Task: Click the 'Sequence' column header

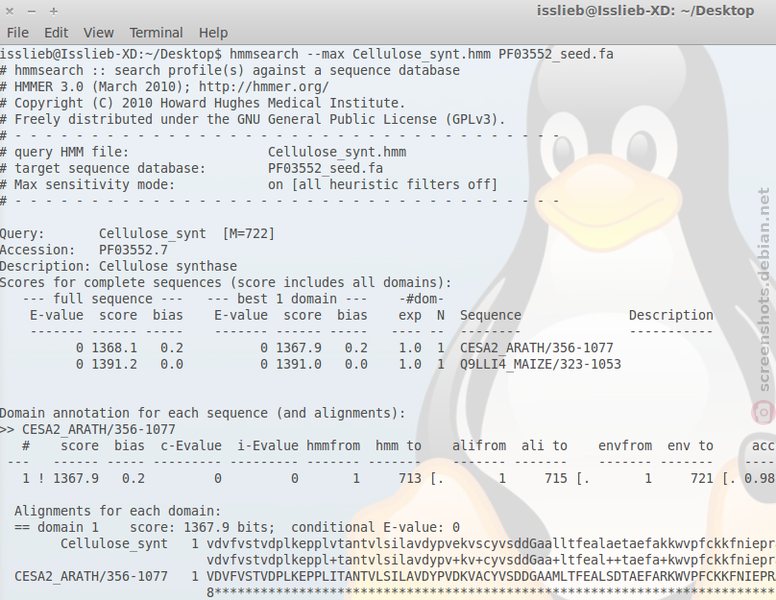Action: 490,315
